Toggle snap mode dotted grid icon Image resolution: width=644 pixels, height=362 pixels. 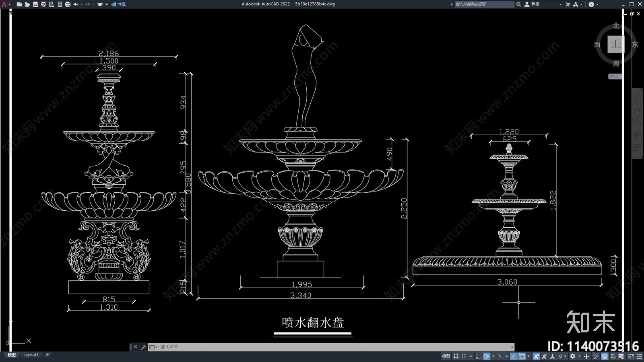pos(464,356)
